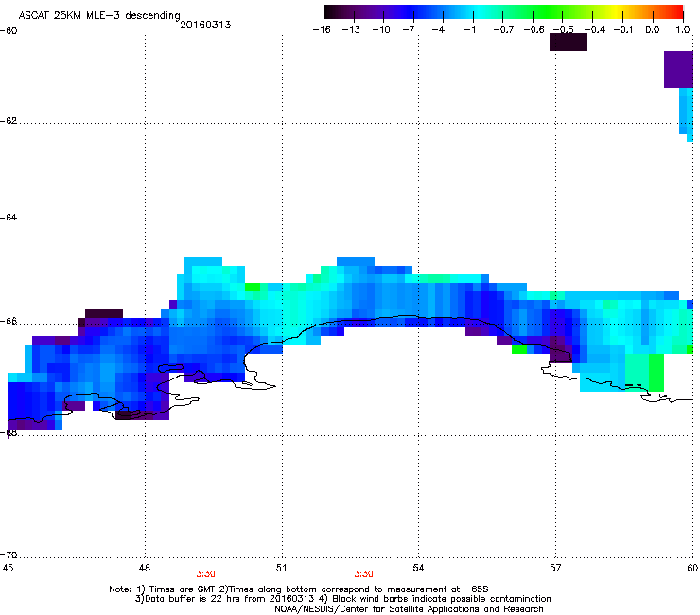Viewport: 700px width, 615px height.
Task: Click the 48 longitude axis label
Action: [144, 568]
